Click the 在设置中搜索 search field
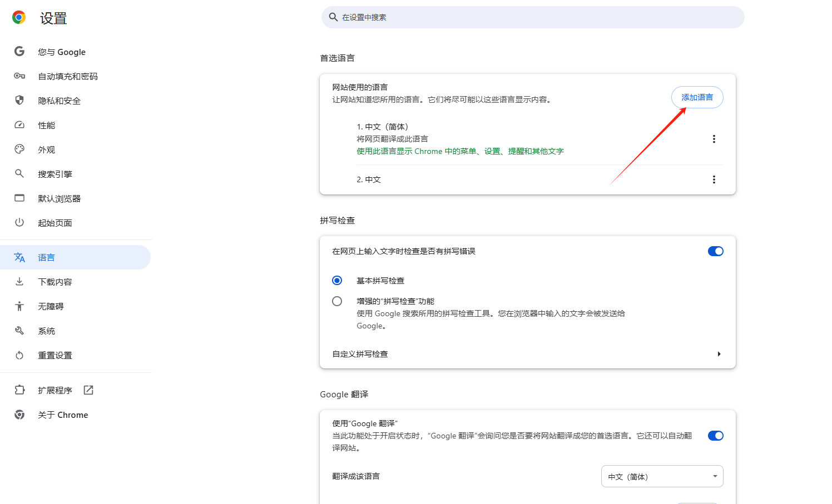The height and width of the screenshot is (504, 832). pos(533,17)
